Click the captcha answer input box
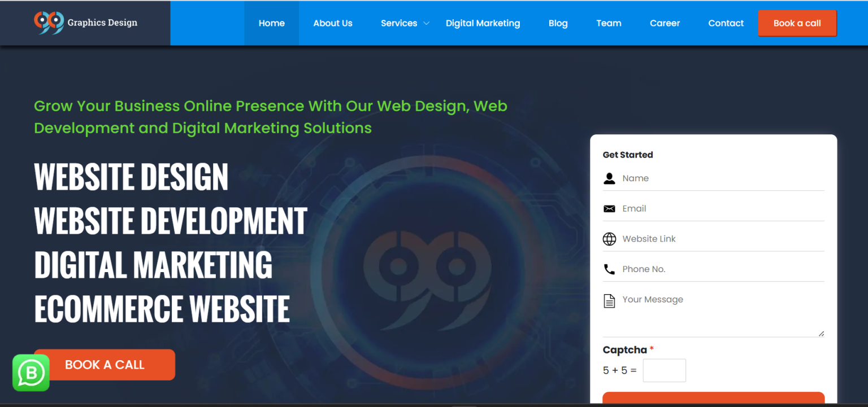Screen dimensions: 868x407 tap(664, 370)
